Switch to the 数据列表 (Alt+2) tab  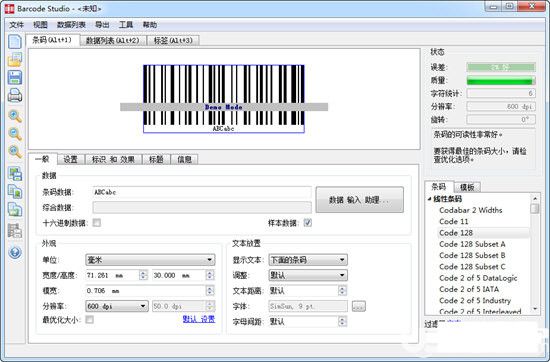click(x=113, y=41)
